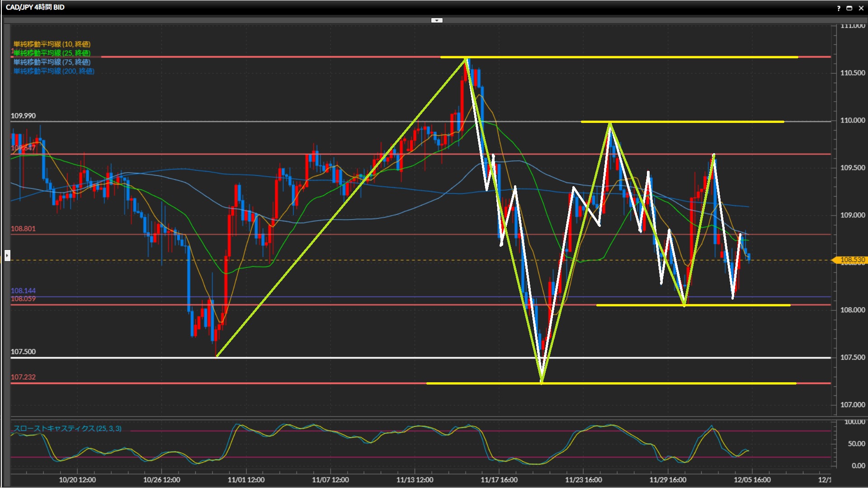Viewport: 868px width, 488px height.
Task: Expand the top toolbar arrow handle
Action: [437, 20]
